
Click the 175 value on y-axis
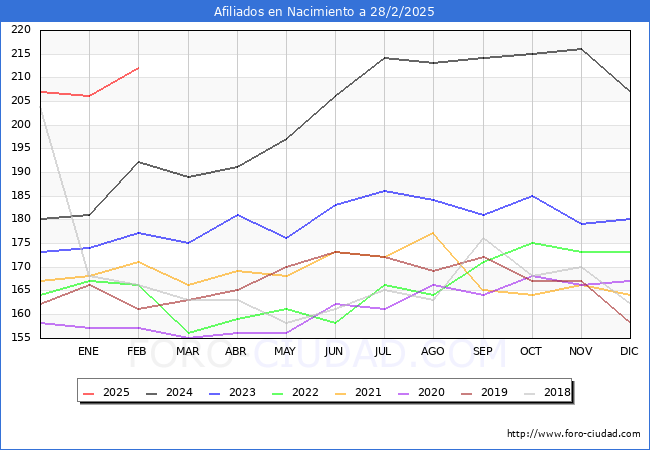(21, 242)
